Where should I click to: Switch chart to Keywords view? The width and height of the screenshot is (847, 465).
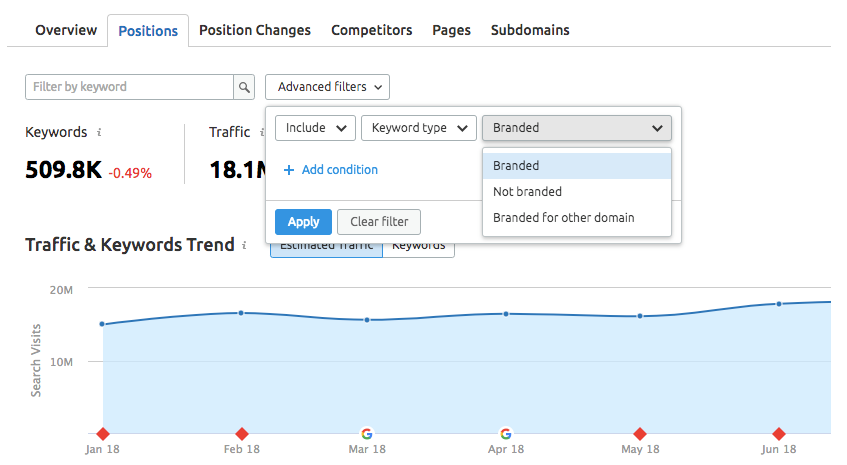coord(419,250)
